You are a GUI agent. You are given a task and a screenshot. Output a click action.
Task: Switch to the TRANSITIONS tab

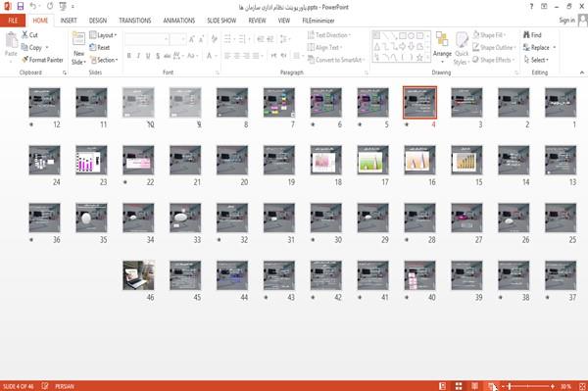pyautogui.click(x=135, y=21)
